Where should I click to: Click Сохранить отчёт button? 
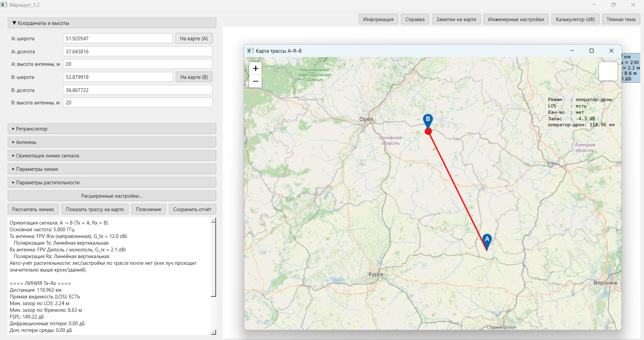click(x=192, y=209)
